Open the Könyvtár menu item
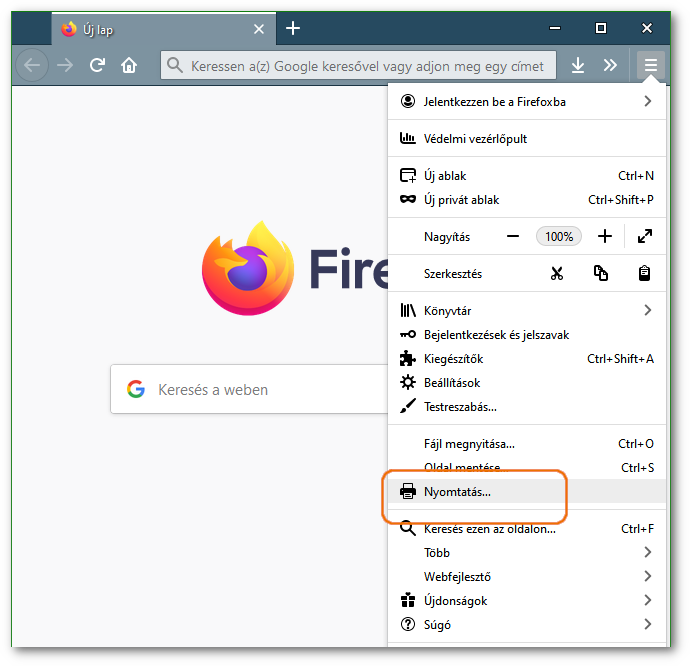 pyautogui.click(x=527, y=311)
